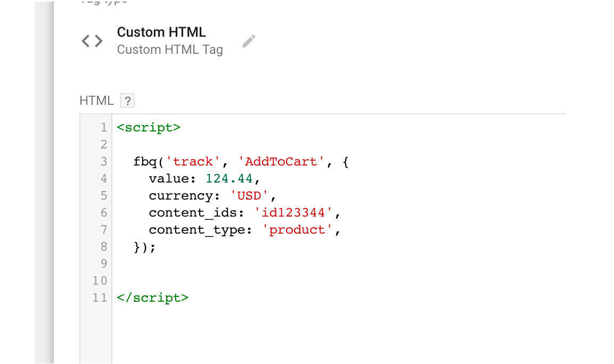The width and height of the screenshot is (614, 364).
Task: Click the 'track' string in fbq call
Action: tap(193, 161)
